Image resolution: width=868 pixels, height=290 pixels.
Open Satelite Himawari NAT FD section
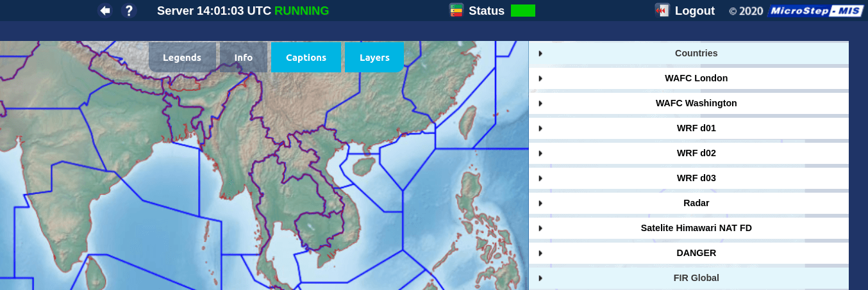(696, 228)
